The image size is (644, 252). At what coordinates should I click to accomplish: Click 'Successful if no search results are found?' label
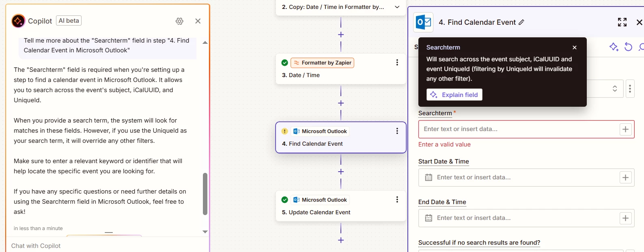[479, 243]
